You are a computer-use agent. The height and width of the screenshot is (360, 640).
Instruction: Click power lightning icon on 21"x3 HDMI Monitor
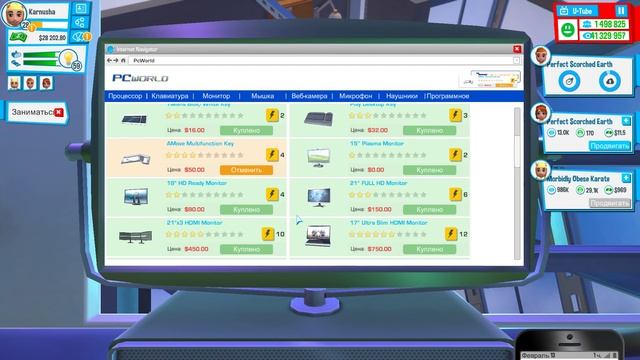coord(267,234)
